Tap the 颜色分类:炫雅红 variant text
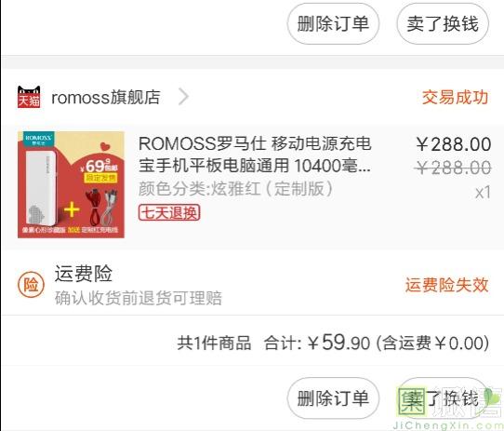 [x=236, y=189]
